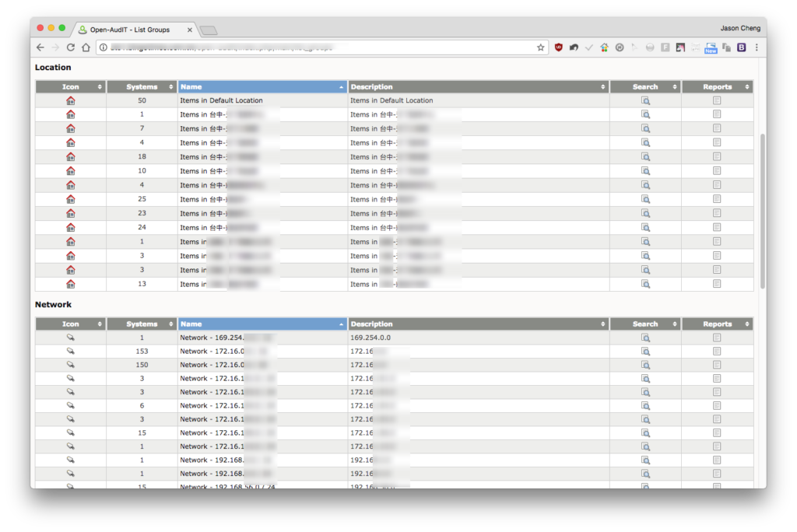
Task: Click the Jason Cheng profile name
Action: click(x=740, y=28)
